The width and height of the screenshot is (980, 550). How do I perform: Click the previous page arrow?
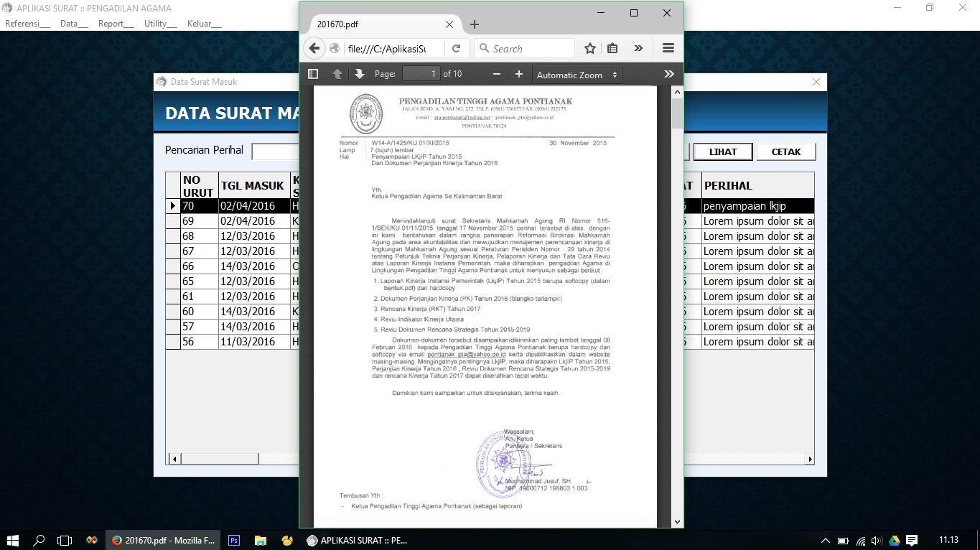(x=337, y=73)
